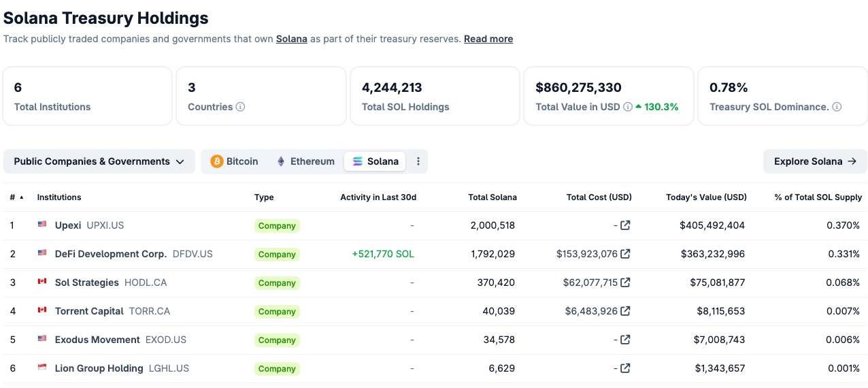Viewport: 868px width, 388px height.
Task: Switch to the Bitcoin tab
Action: (x=235, y=161)
